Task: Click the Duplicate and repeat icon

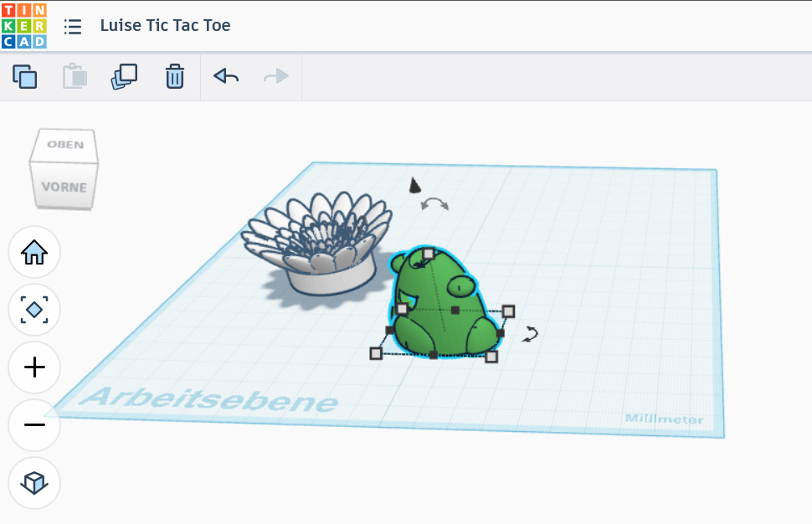Action: (124, 77)
